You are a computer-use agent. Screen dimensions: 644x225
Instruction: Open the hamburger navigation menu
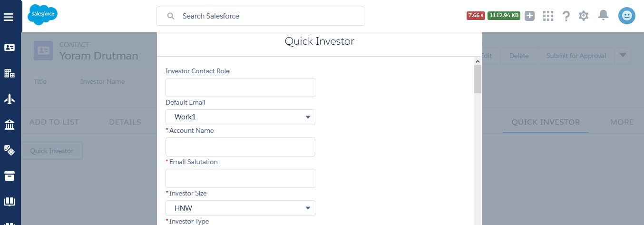[10, 17]
